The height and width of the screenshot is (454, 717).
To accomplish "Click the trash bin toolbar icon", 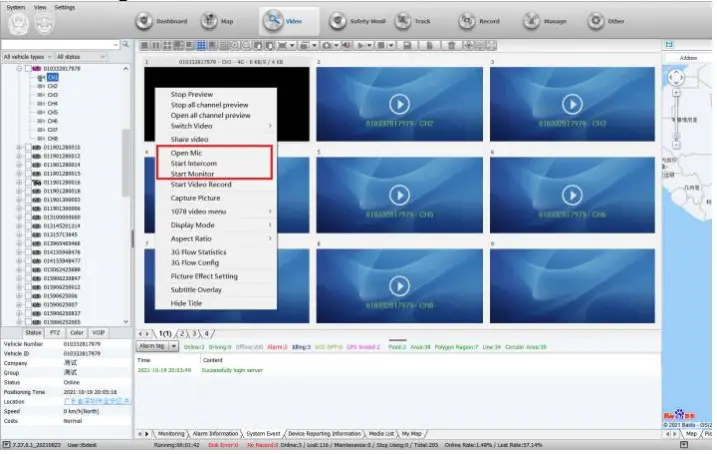I will point(452,45).
